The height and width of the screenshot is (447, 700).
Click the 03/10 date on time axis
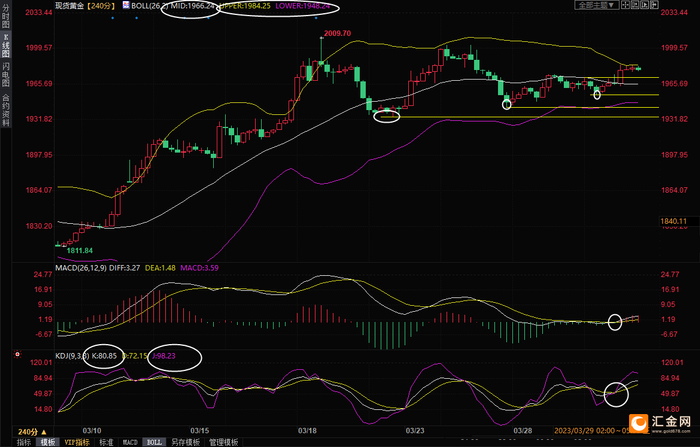tap(92, 431)
